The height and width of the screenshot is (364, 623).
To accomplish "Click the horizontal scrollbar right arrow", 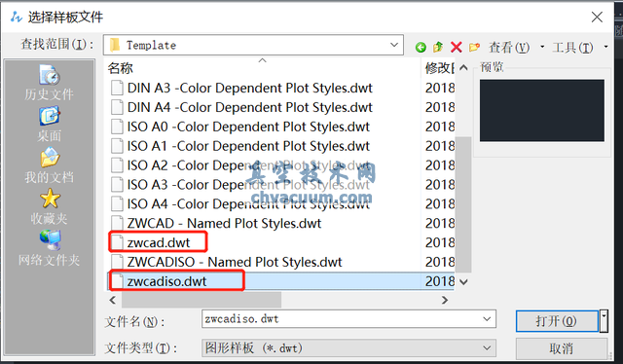I will [445, 300].
